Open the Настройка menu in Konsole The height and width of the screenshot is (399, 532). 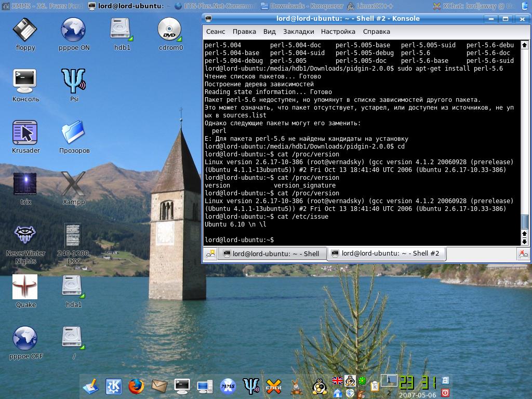tap(338, 32)
